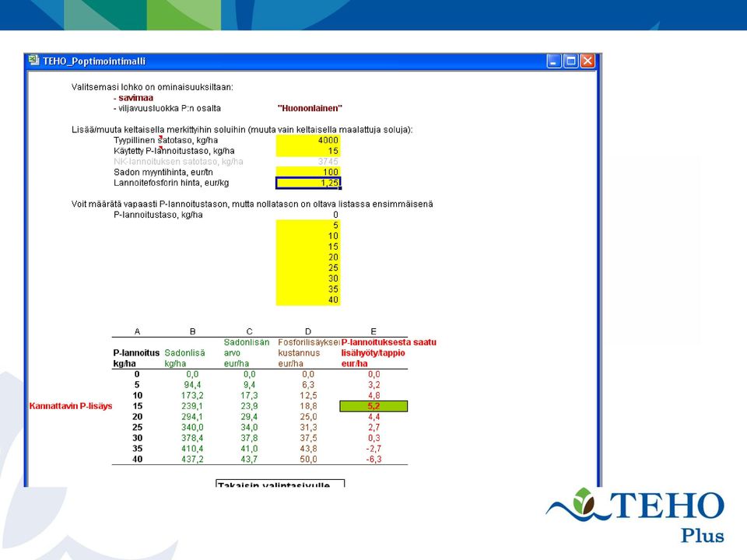Click the "Tyypillinen satotaso, kg/ha" label

(166, 140)
